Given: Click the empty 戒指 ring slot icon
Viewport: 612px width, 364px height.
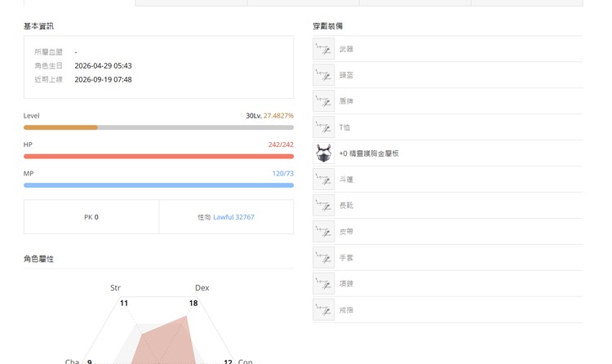Looking at the screenshot, I should coord(324,309).
